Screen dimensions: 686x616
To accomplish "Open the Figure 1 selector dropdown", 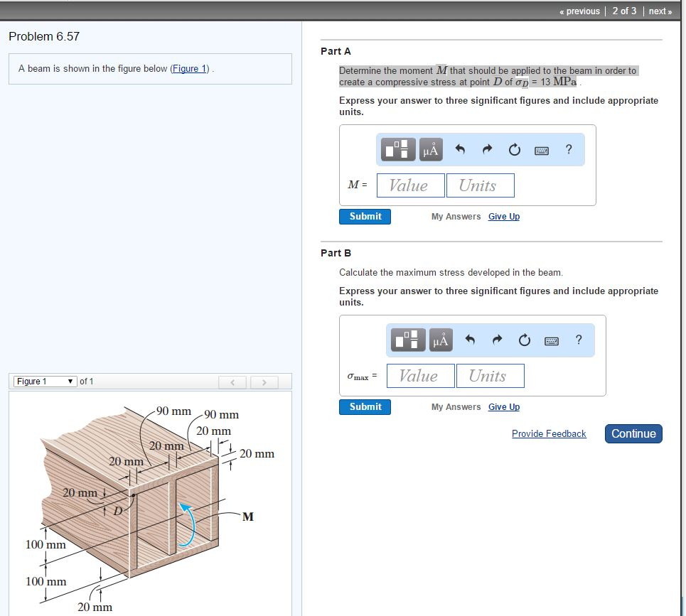I will point(45,382).
